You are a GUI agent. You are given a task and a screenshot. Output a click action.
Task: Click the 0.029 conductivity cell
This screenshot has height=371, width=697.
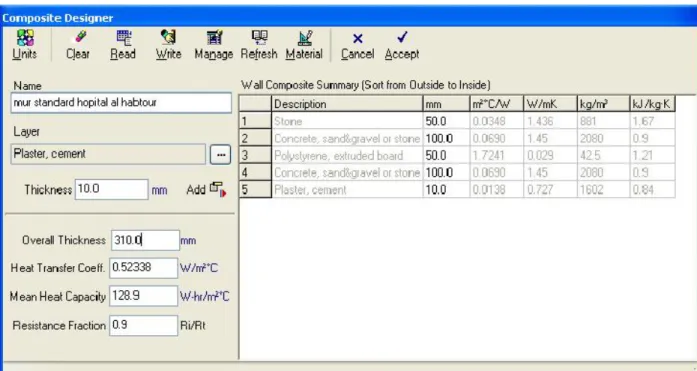(x=550, y=156)
